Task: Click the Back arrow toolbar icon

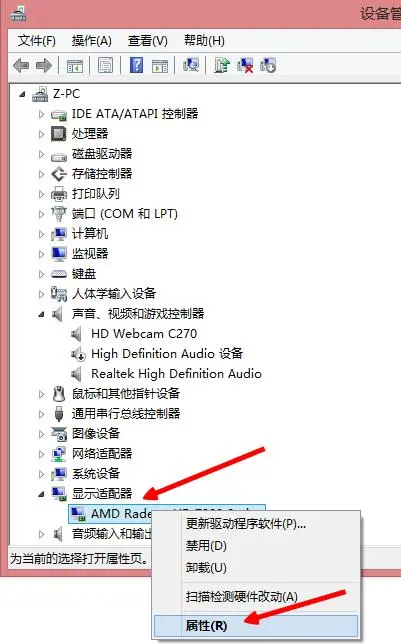Action: coord(21,65)
